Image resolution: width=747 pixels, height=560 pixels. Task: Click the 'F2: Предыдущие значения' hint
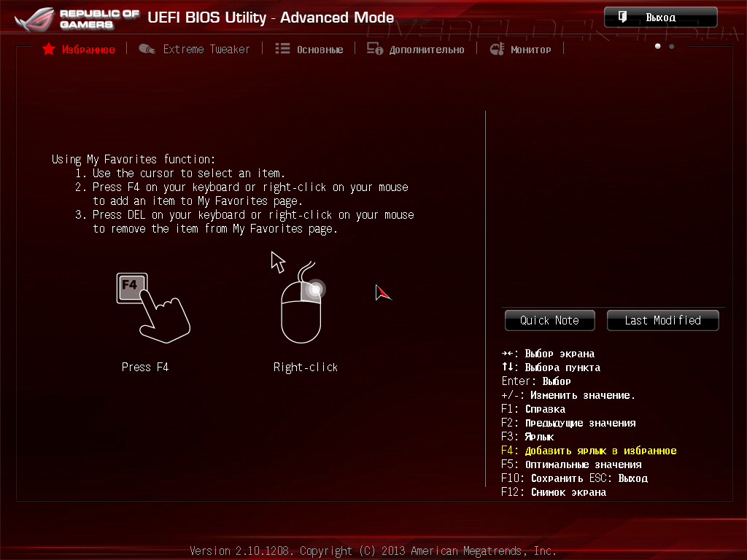(568, 423)
